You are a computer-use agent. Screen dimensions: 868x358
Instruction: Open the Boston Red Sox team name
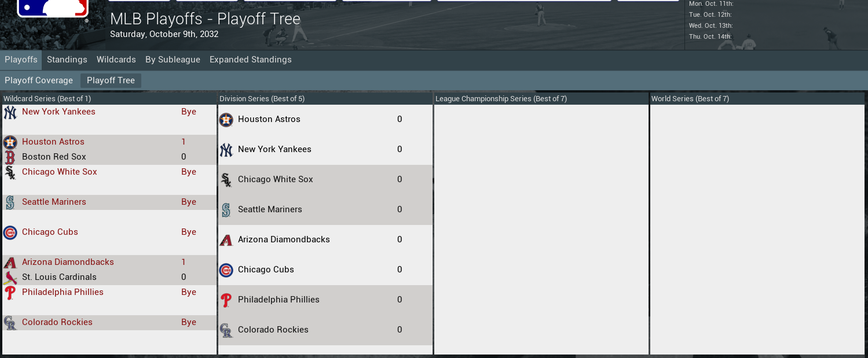[x=54, y=157]
